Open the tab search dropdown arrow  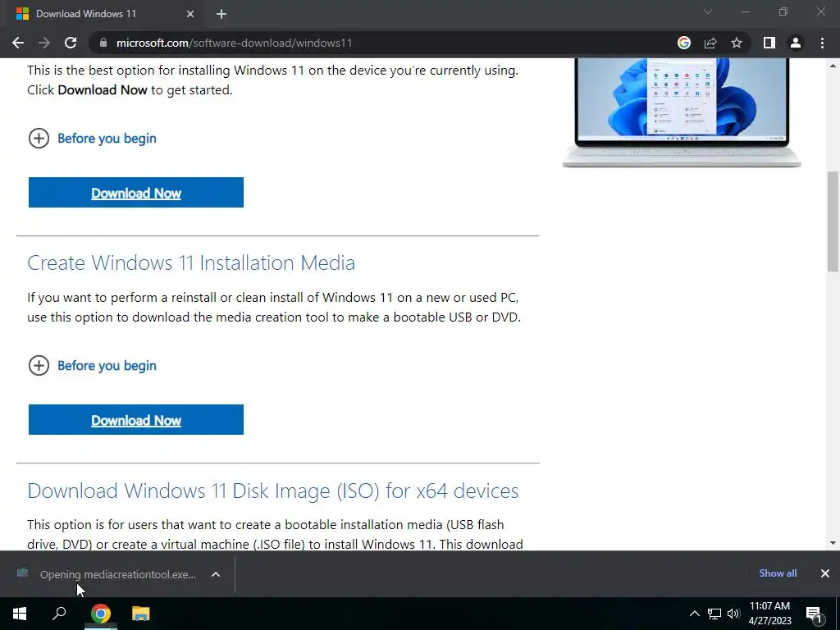(x=708, y=11)
